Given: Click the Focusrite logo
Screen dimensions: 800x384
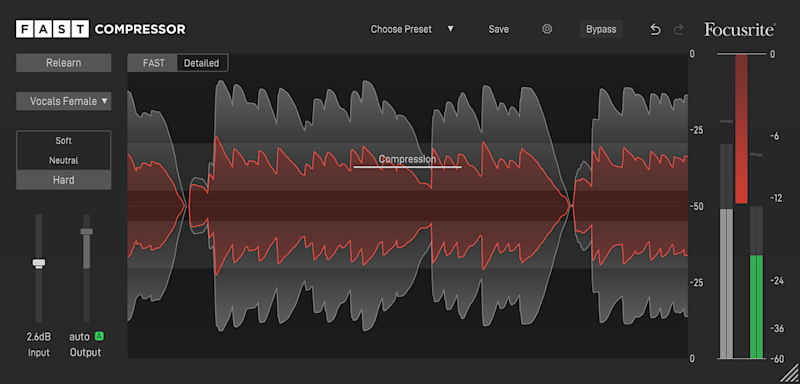Looking at the screenshot, I should (740, 30).
